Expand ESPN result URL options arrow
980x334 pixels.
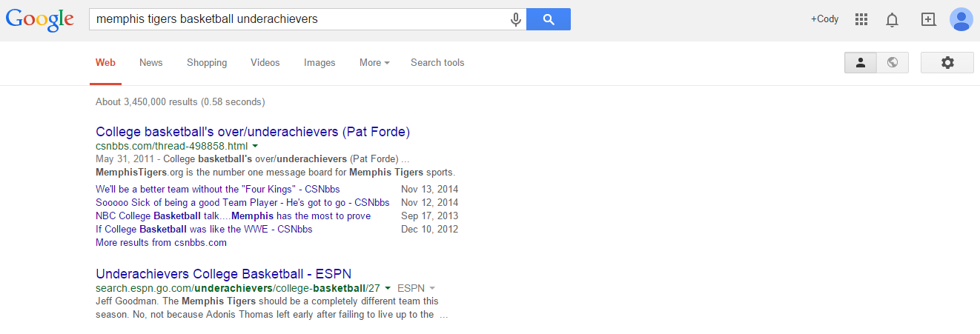tap(388, 288)
